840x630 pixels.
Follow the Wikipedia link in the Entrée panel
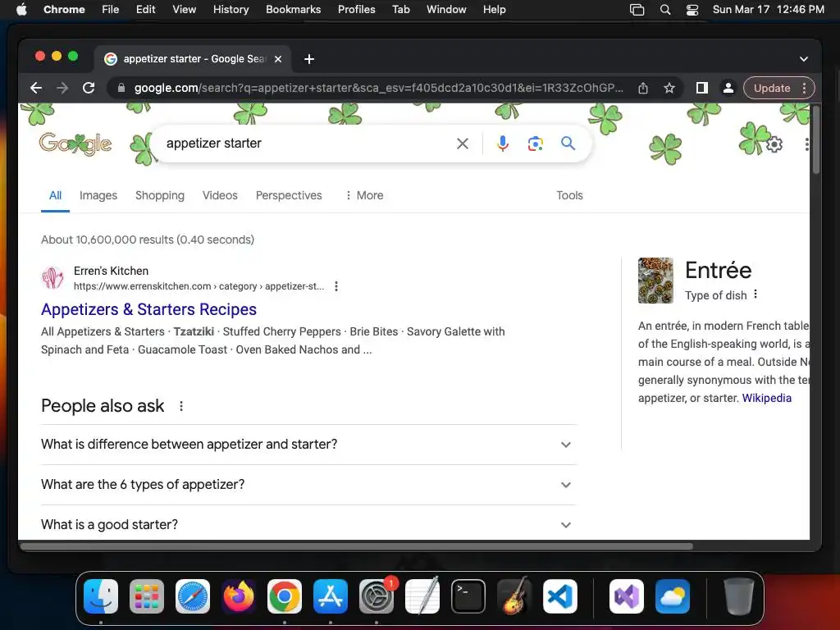[767, 398]
